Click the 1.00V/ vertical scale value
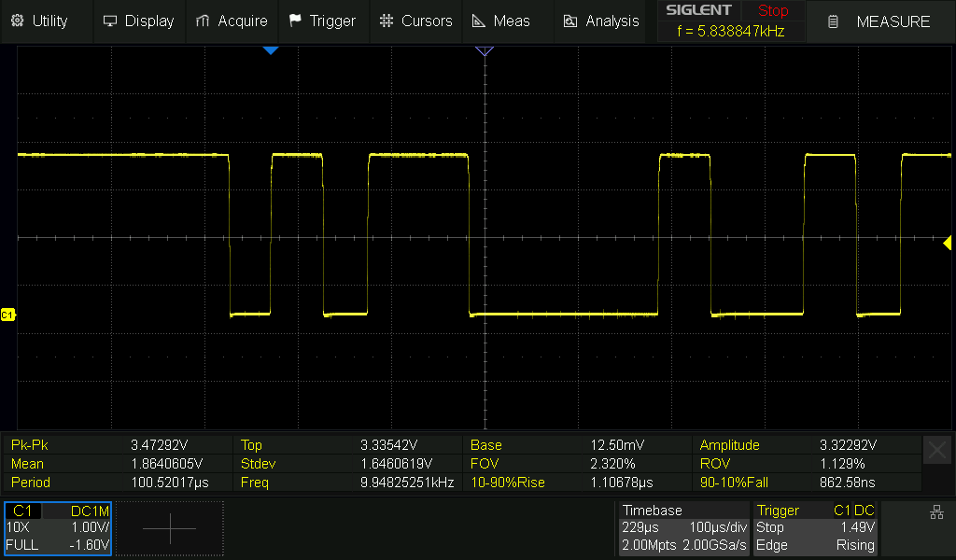The width and height of the screenshot is (956, 560). click(x=91, y=527)
